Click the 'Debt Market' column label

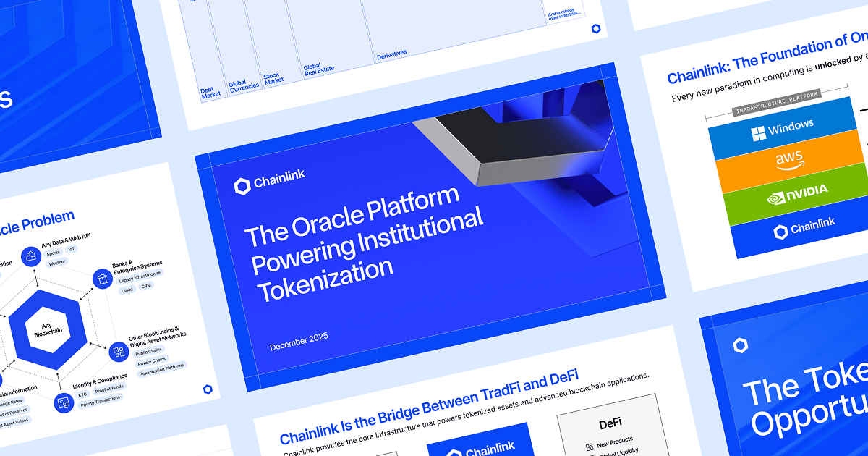point(210,93)
